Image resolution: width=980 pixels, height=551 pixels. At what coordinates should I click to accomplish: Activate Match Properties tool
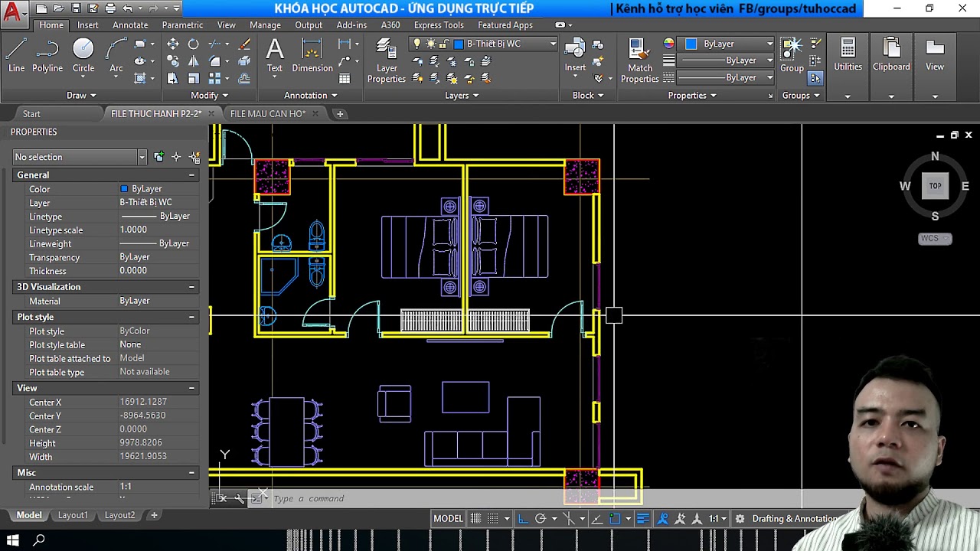640,60
